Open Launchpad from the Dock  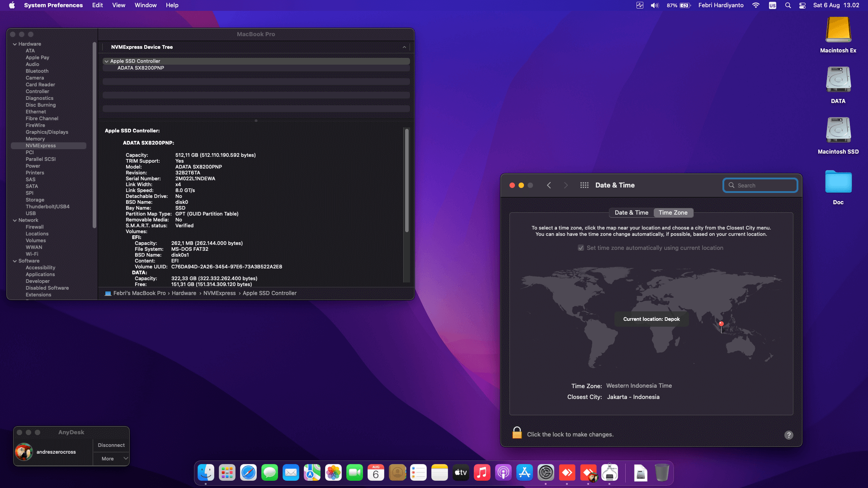(227, 473)
